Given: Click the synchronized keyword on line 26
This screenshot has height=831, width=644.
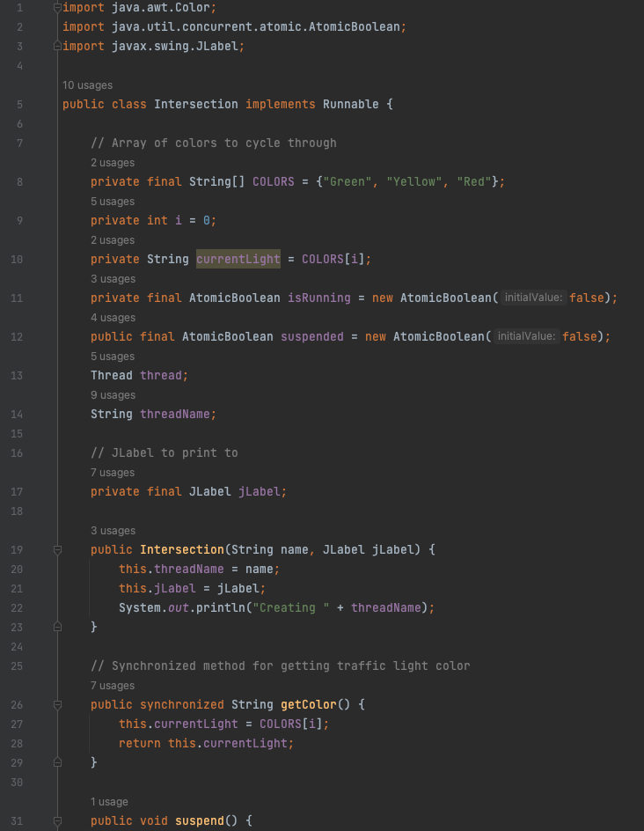Looking at the screenshot, I should pyautogui.click(x=182, y=704).
